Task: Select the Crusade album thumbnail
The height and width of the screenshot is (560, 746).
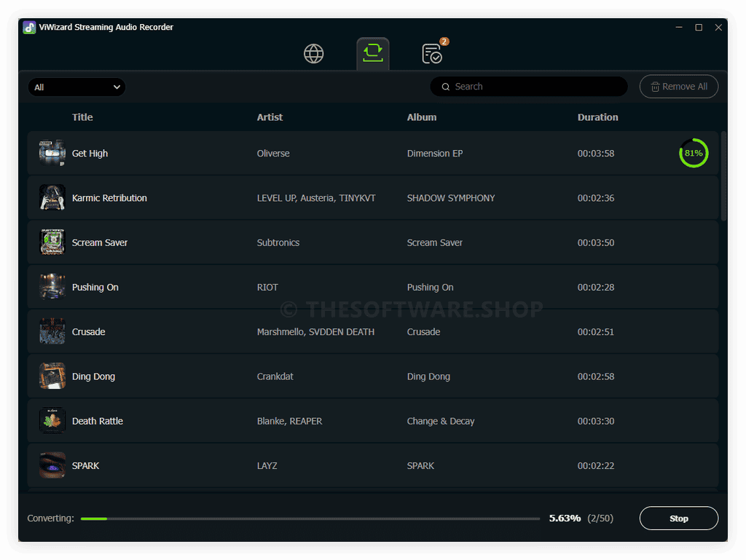Action: pos(52,332)
